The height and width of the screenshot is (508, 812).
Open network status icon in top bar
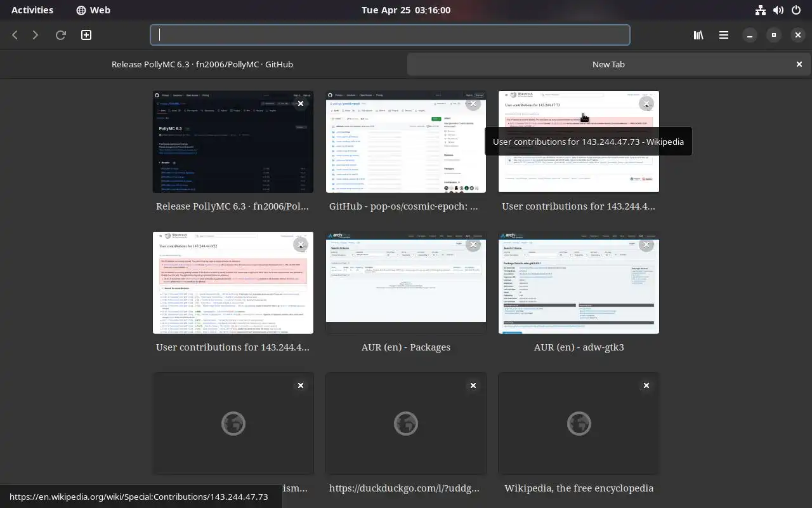click(760, 10)
